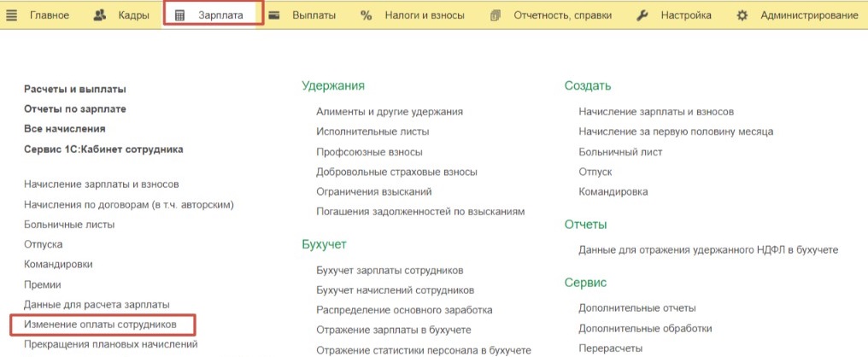Click the hamburger icon beside Главное

(x=11, y=15)
